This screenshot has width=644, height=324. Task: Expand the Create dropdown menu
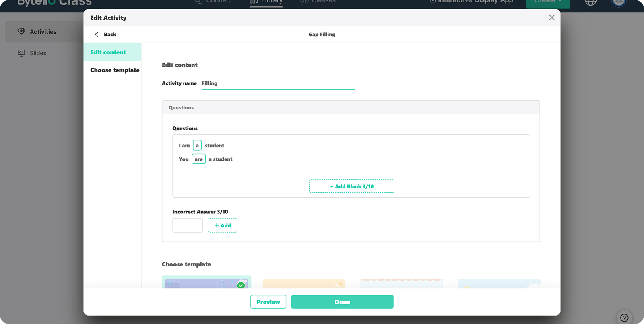(x=547, y=2)
